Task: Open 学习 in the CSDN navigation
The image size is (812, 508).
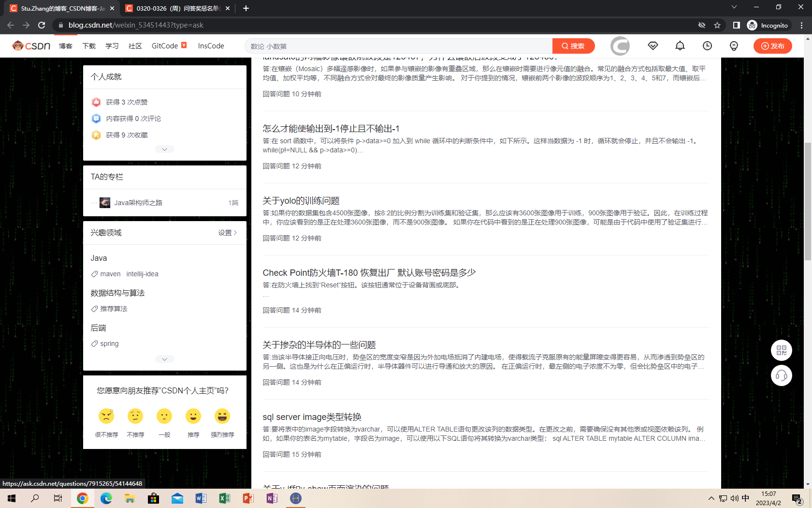Action: 112,46
